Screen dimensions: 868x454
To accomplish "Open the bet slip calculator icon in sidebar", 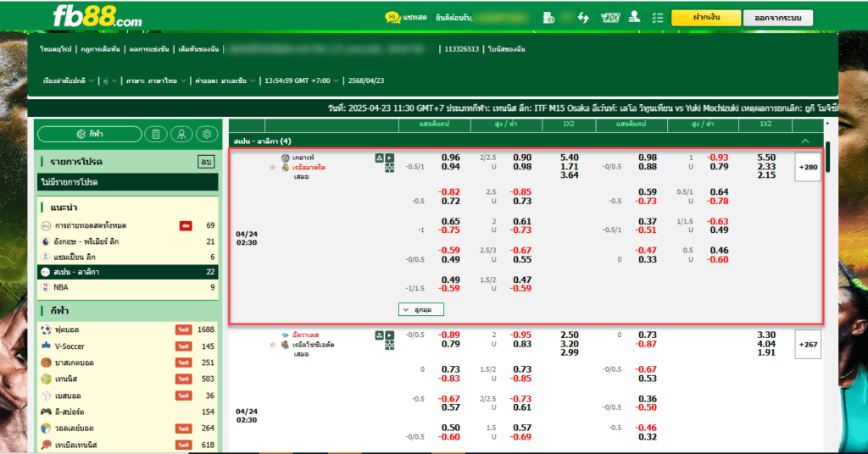I will [x=156, y=134].
